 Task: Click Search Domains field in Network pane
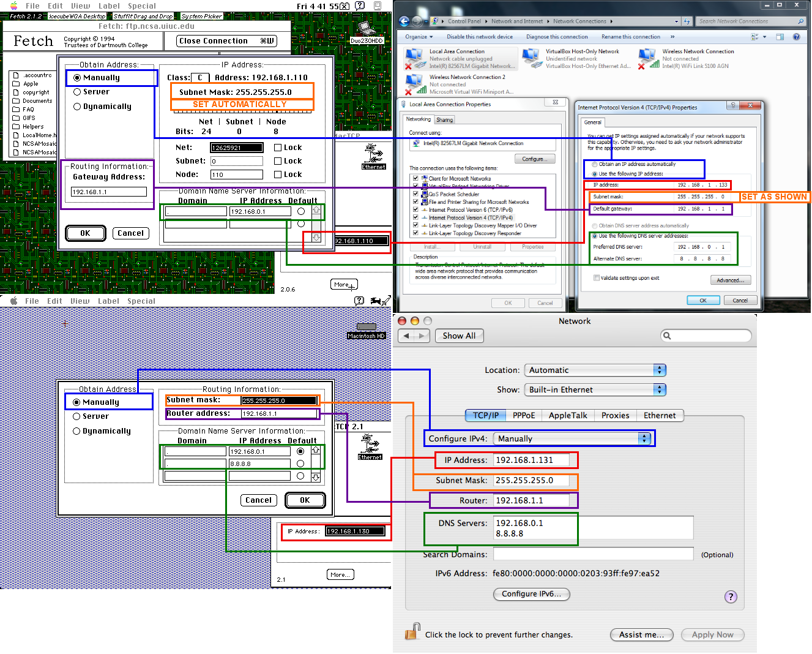click(x=593, y=554)
